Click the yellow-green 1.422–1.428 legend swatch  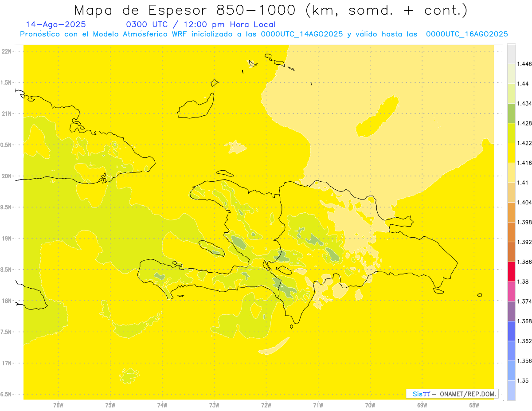point(511,133)
